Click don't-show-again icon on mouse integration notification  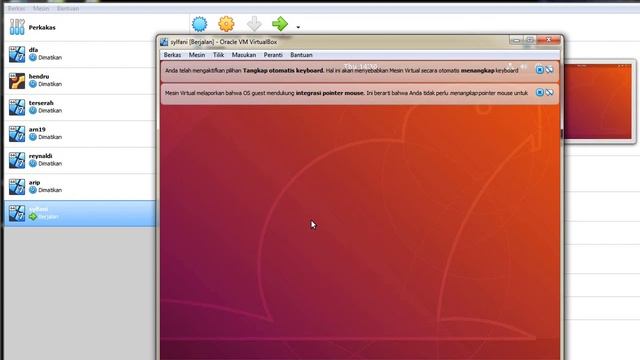tap(549, 93)
